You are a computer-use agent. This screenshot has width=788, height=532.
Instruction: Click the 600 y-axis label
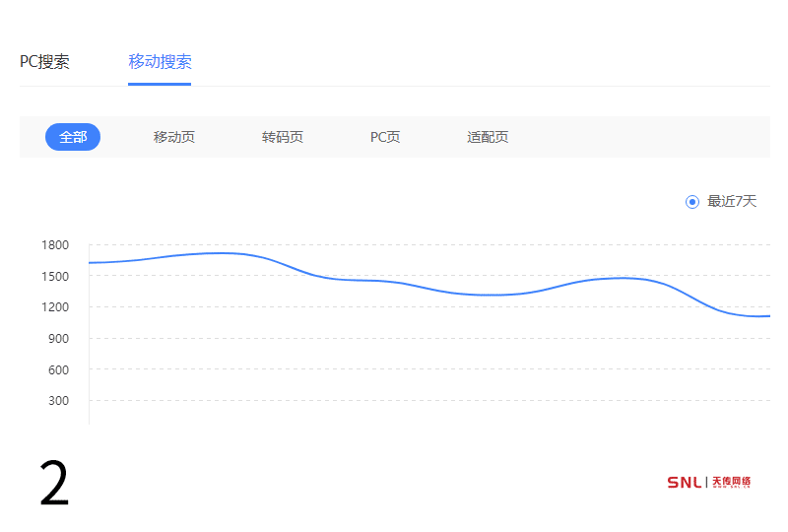(x=58, y=369)
